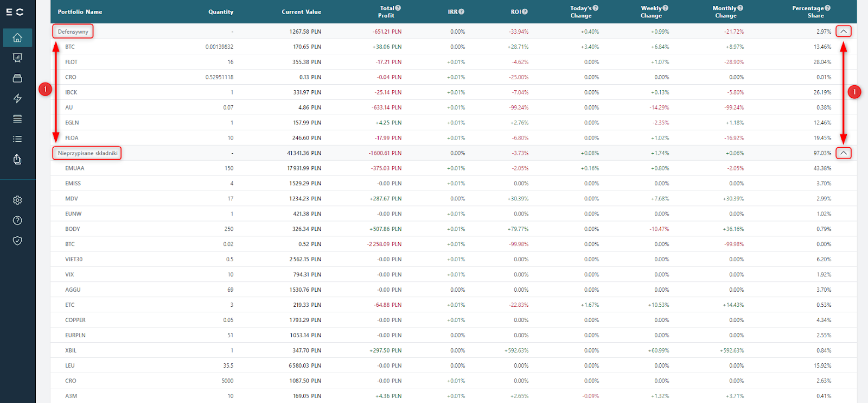Screen dimensions: 868x403
Task: Open the wallet icon in sidebar
Action: (x=17, y=78)
